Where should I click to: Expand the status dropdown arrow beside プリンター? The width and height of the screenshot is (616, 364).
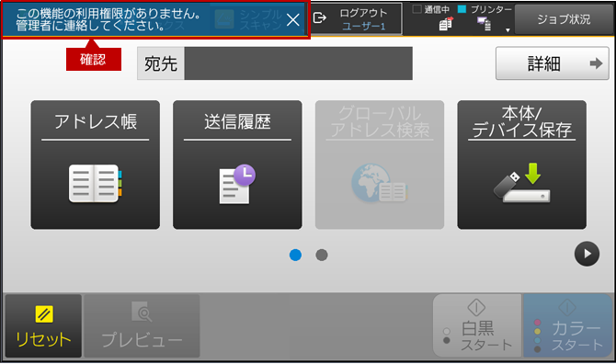508,30
